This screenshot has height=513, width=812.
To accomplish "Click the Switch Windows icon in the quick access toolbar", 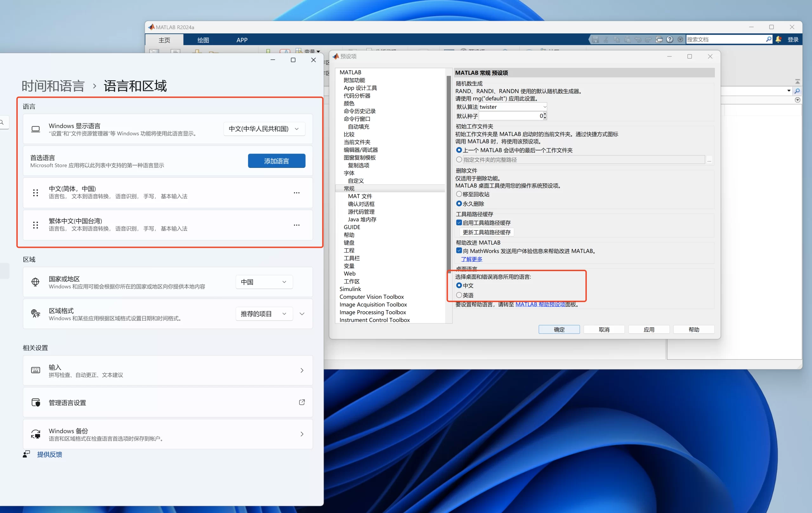I will (659, 39).
